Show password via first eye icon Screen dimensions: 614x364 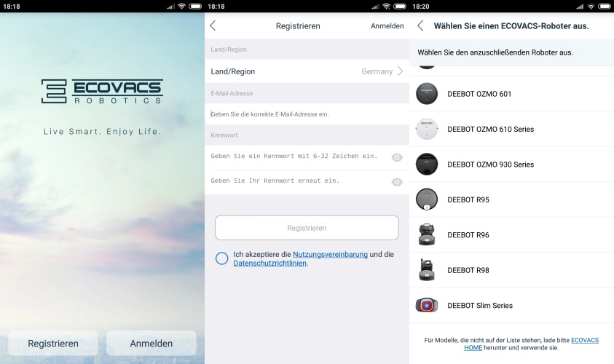[397, 157]
